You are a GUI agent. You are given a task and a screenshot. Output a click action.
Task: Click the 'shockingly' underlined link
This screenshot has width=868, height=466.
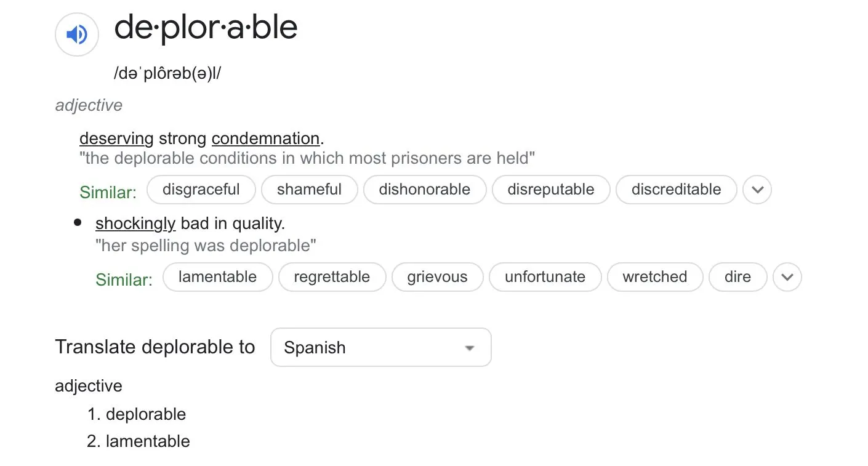coord(135,223)
